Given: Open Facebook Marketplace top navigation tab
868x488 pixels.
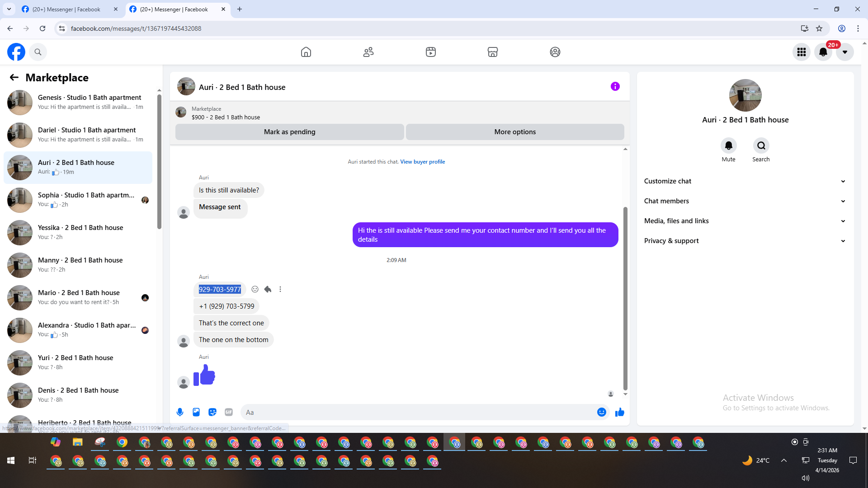Looking at the screenshot, I should coord(493,52).
